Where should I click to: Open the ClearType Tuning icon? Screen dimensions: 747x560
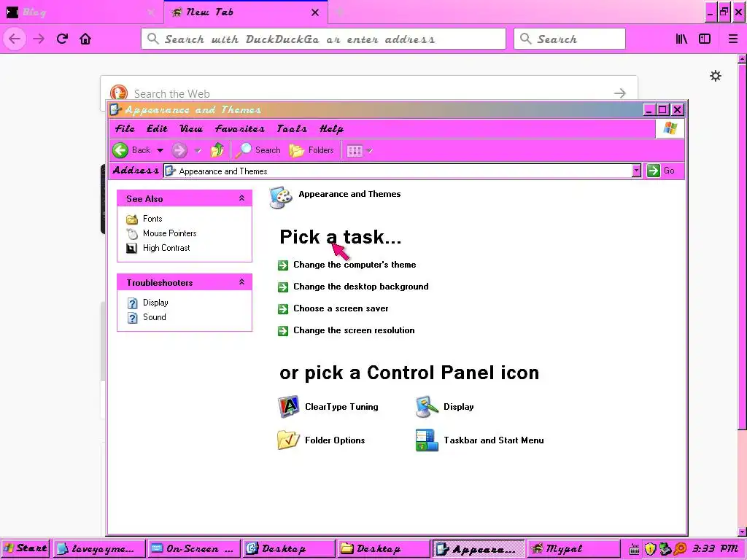coord(328,407)
